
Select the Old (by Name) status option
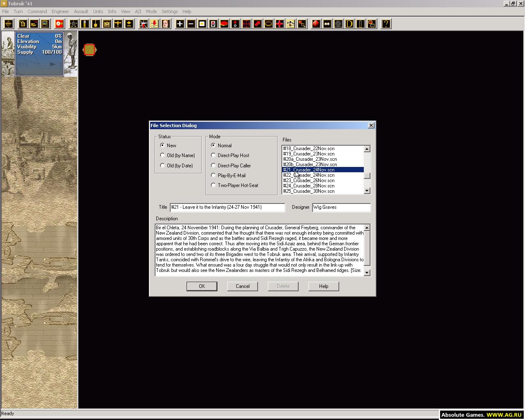[x=162, y=155]
